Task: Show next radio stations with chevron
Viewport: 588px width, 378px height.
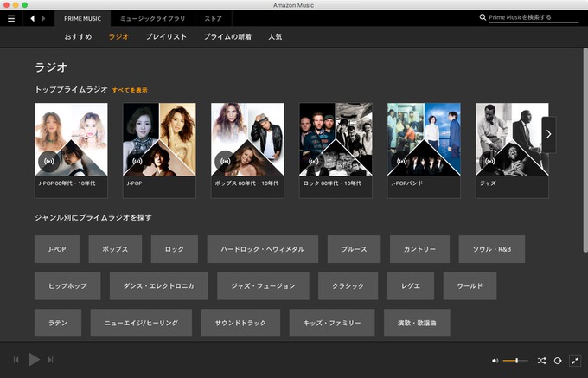Action: pyautogui.click(x=548, y=134)
